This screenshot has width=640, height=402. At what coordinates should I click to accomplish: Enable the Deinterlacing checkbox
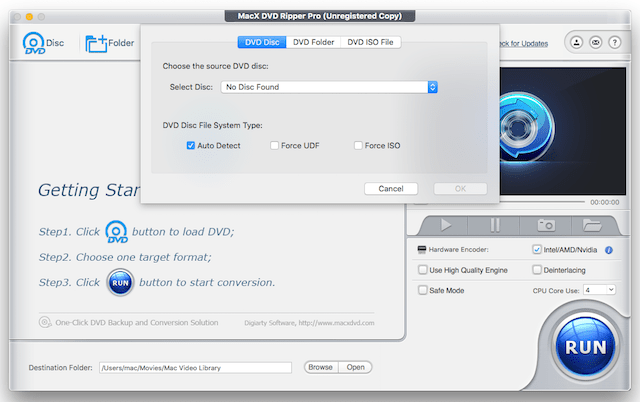click(537, 270)
